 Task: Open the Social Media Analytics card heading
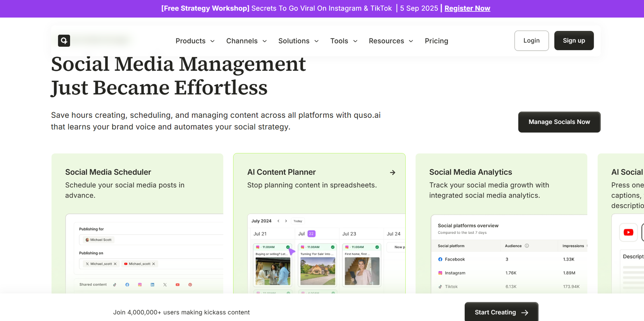tap(471, 172)
